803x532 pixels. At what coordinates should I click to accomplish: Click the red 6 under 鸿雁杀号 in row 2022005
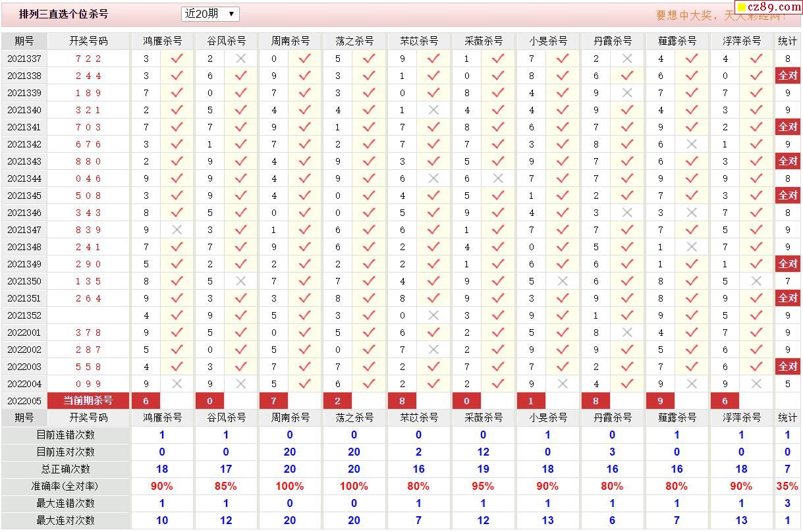146,401
